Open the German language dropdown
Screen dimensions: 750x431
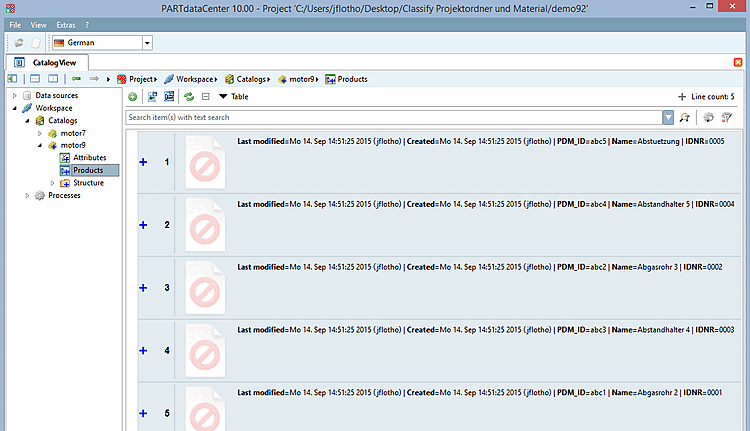tap(147, 43)
